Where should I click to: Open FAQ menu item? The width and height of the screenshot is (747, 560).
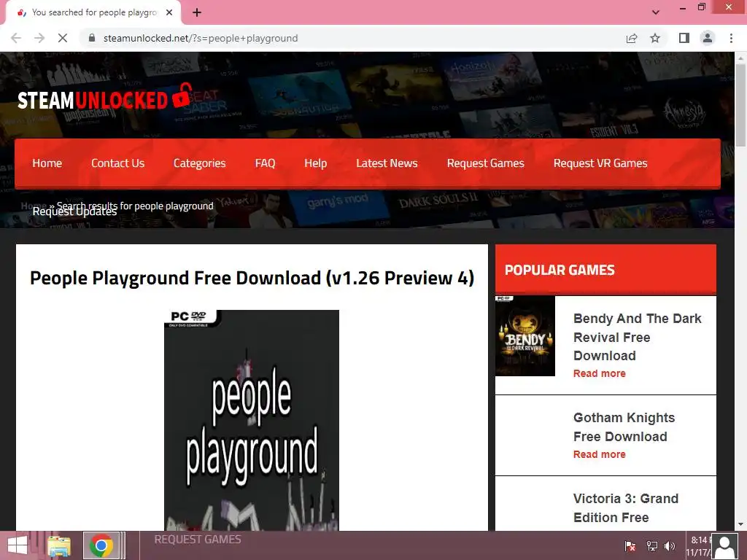[x=265, y=163]
